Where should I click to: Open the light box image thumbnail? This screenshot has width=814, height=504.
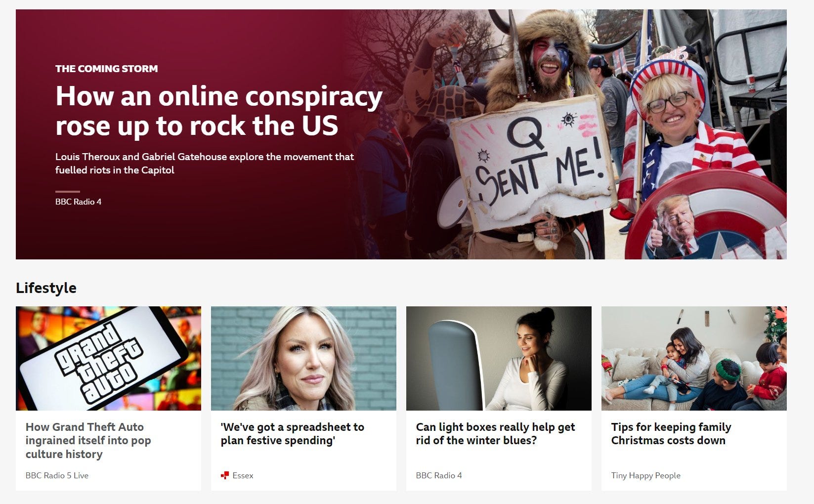tap(499, 358)
